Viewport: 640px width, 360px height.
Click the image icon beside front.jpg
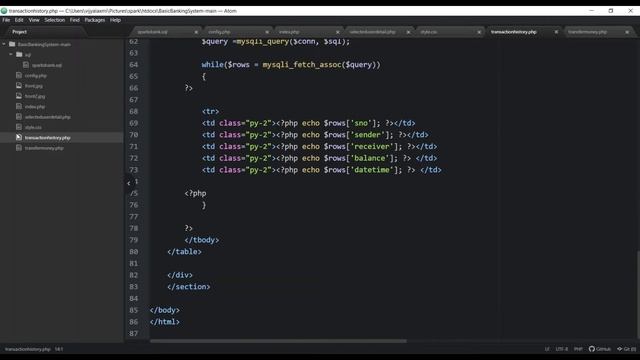tap(19, 86)
